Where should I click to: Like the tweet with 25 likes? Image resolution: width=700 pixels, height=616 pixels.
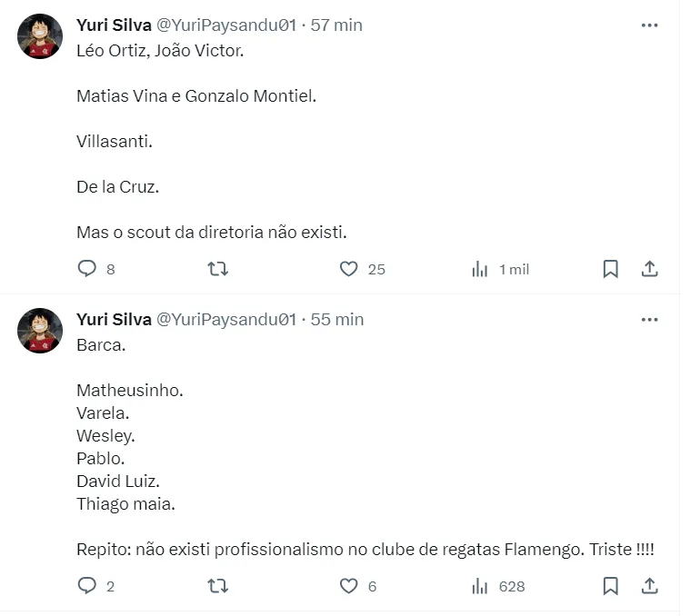[349, 269]
